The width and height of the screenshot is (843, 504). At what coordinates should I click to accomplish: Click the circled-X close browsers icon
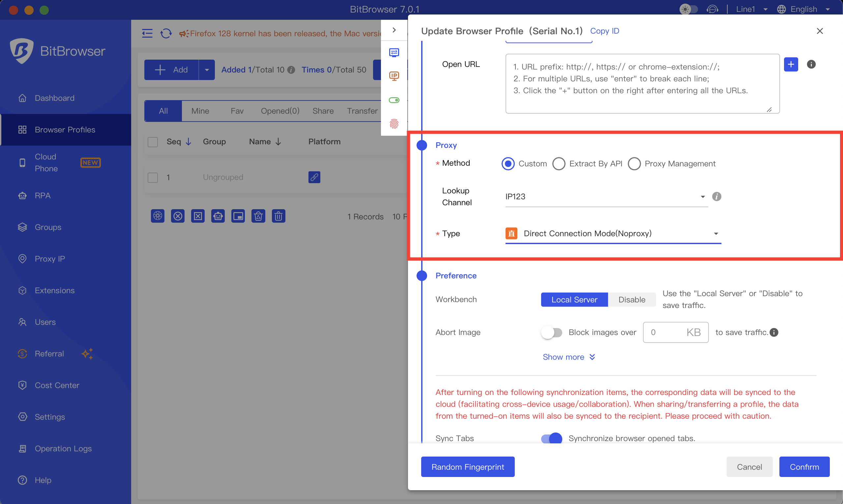tap(178, 216)
